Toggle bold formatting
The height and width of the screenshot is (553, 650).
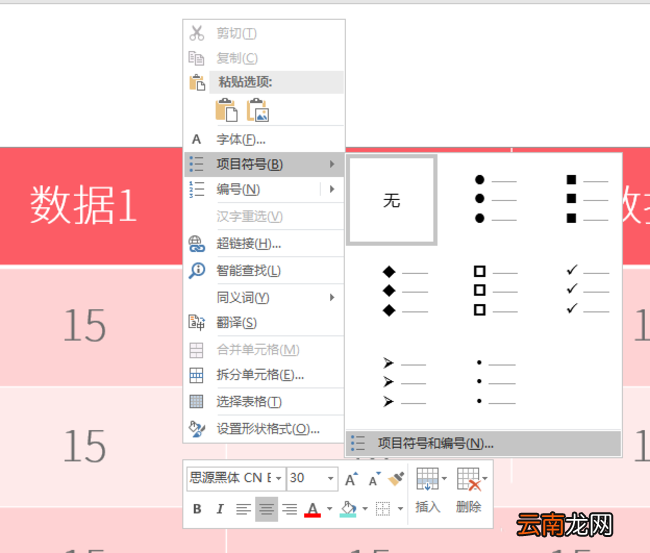tap(197, 508)
